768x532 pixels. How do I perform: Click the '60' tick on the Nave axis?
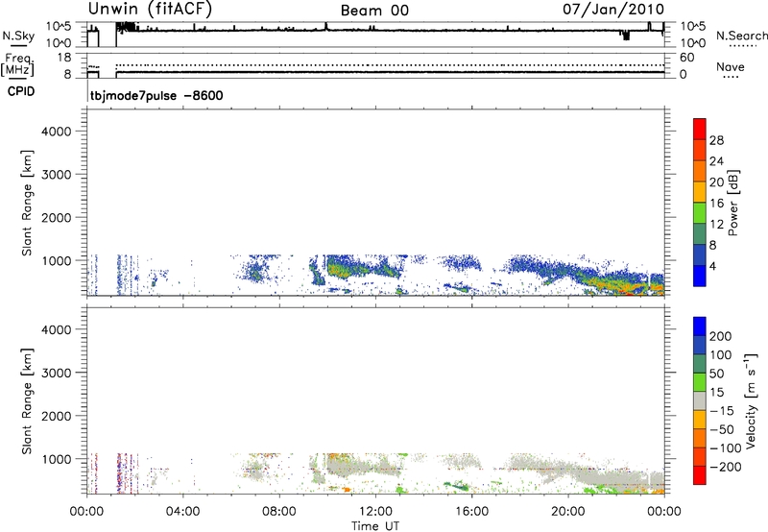pos(687,58)
